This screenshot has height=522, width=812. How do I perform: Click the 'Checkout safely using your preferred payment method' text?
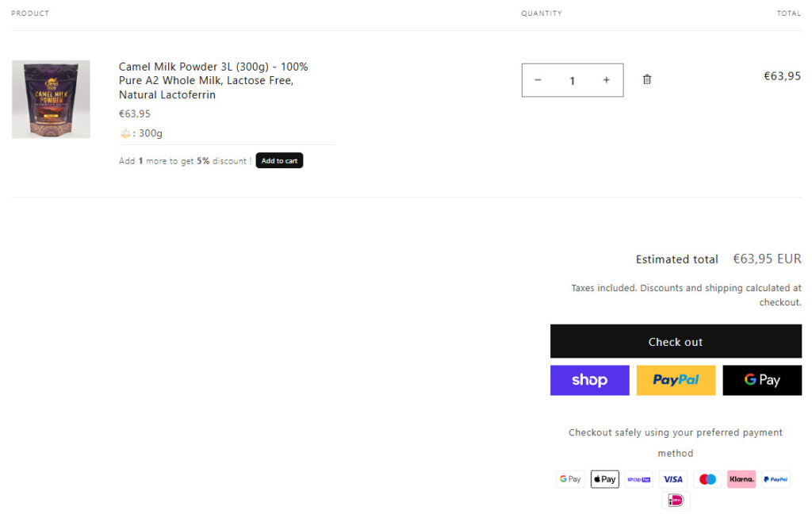pos(676,443)
